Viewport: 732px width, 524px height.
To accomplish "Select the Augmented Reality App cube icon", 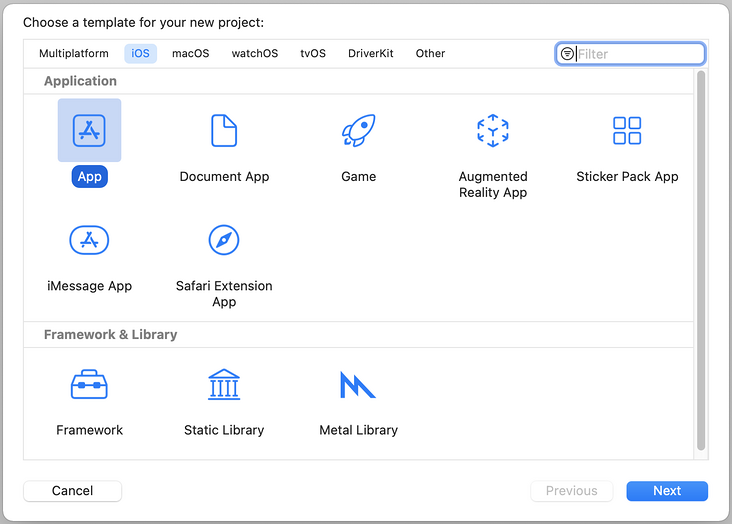I will click(493, 130).
